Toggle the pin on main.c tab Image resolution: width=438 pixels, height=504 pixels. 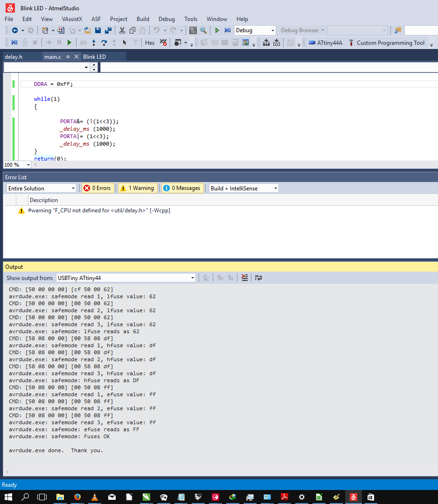(x=68, y=56)
